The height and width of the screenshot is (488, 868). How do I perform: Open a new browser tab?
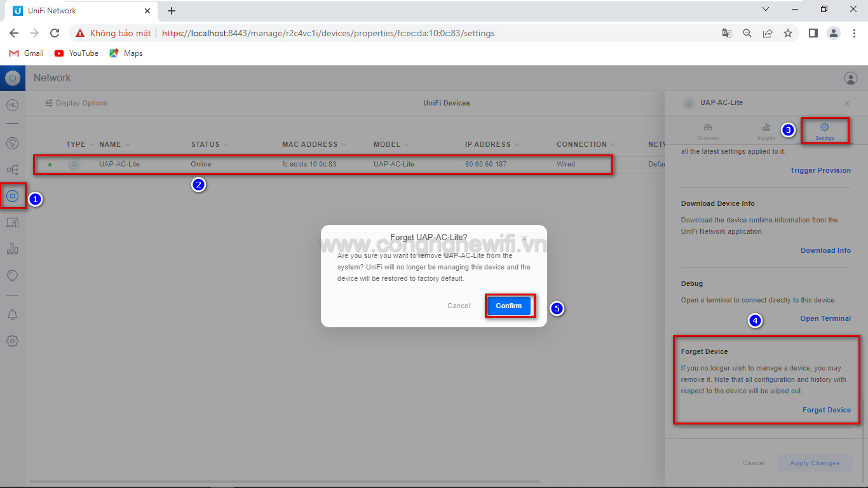(x=172, y=11)
